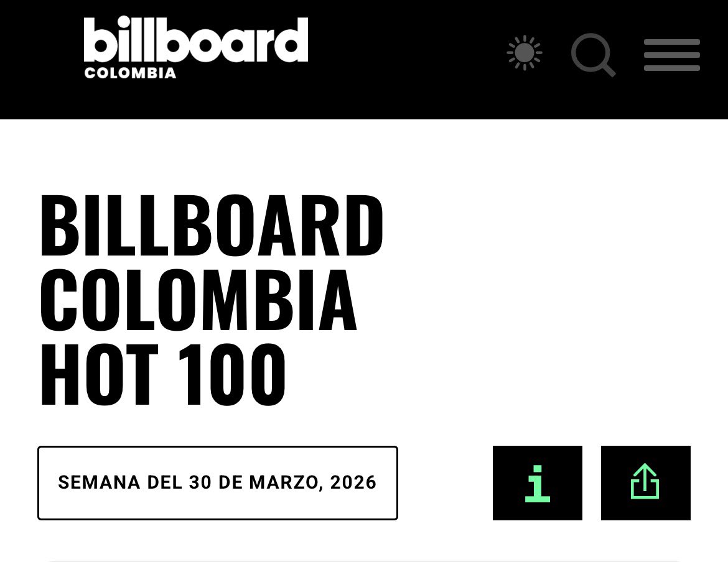Click the word SEMANA in the week selector

99,483
